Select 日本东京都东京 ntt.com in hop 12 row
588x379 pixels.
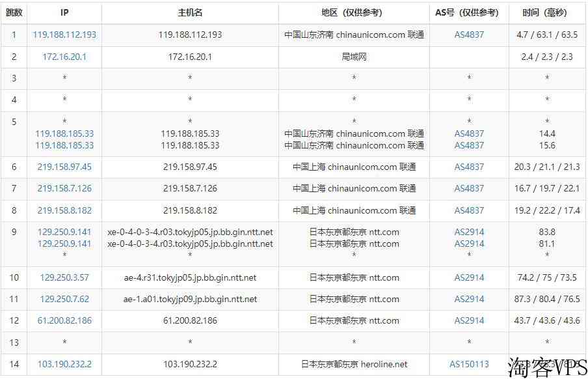pos(354,321)
